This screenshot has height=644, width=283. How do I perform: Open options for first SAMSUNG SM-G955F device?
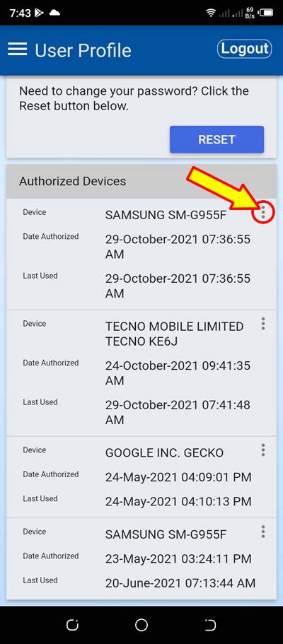coord(263,212)
